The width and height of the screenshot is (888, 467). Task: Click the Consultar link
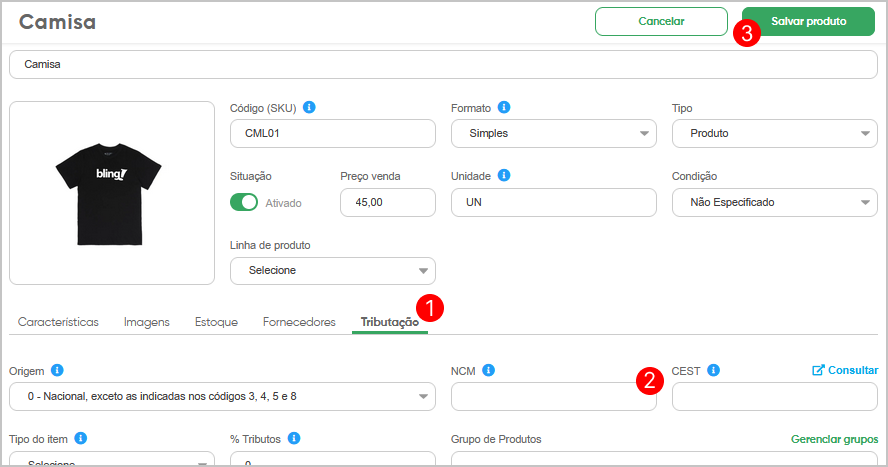pyautogui.click(x=845, y=370)
